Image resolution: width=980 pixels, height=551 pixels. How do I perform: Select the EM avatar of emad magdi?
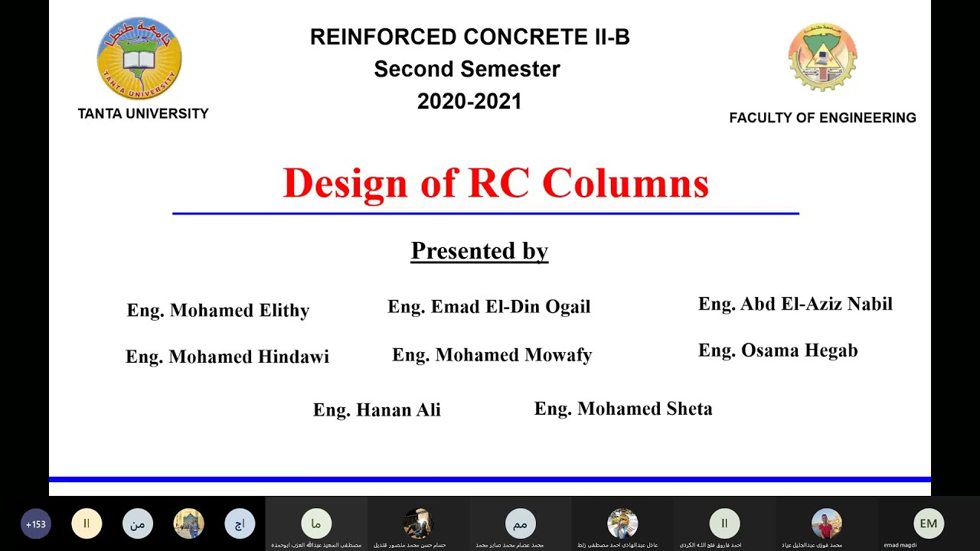929,523
